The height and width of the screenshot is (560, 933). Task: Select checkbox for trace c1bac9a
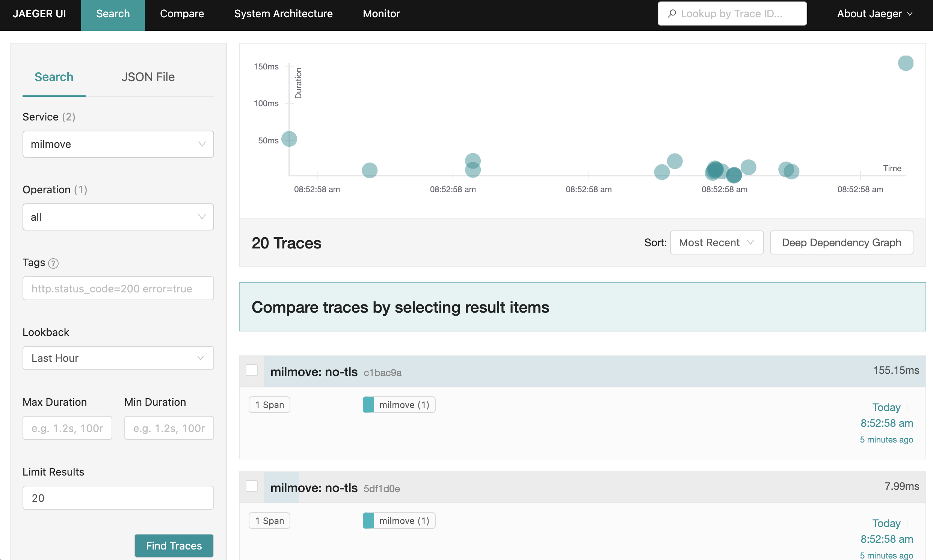click(x=252, y=370)
